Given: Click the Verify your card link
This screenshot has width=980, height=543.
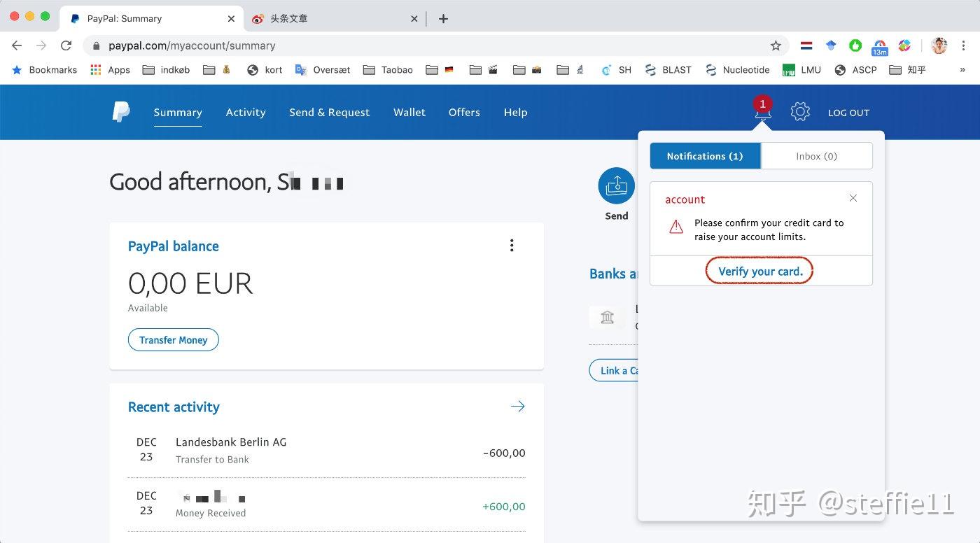Looking at the screenshot, I should tap(760, 271).
